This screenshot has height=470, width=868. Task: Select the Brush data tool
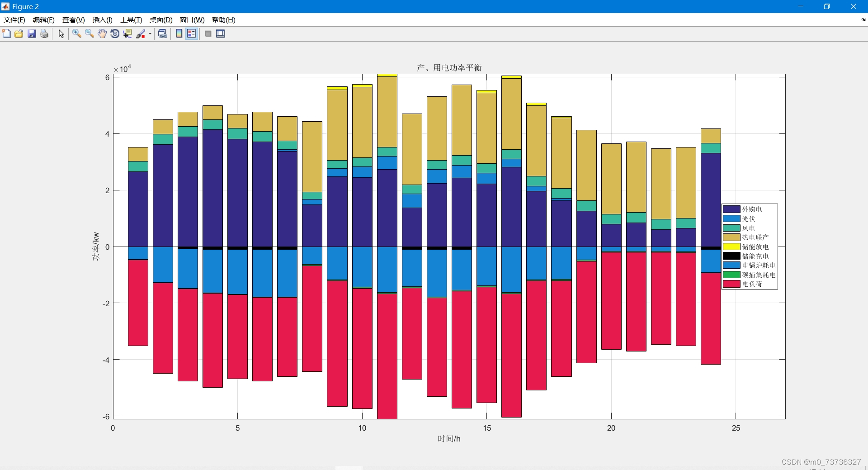[x=141, y=34]
